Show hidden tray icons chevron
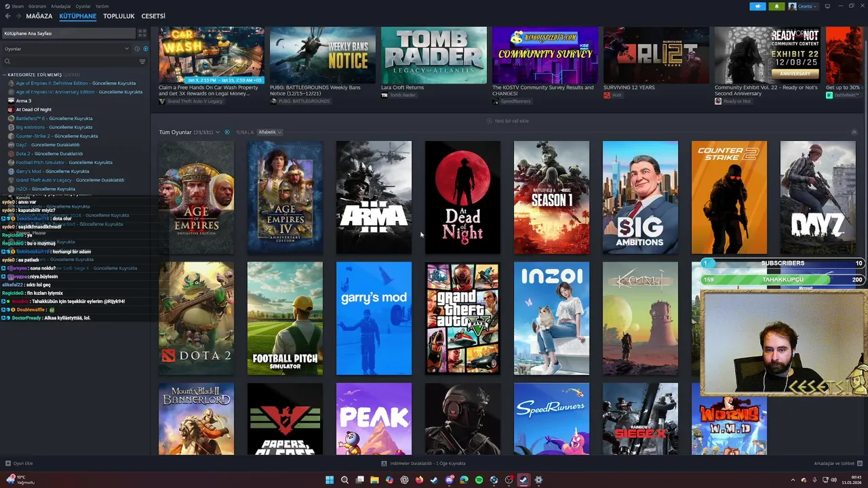Image resolution: width=868 pixels, height=488 pixels. coord(793,480)
